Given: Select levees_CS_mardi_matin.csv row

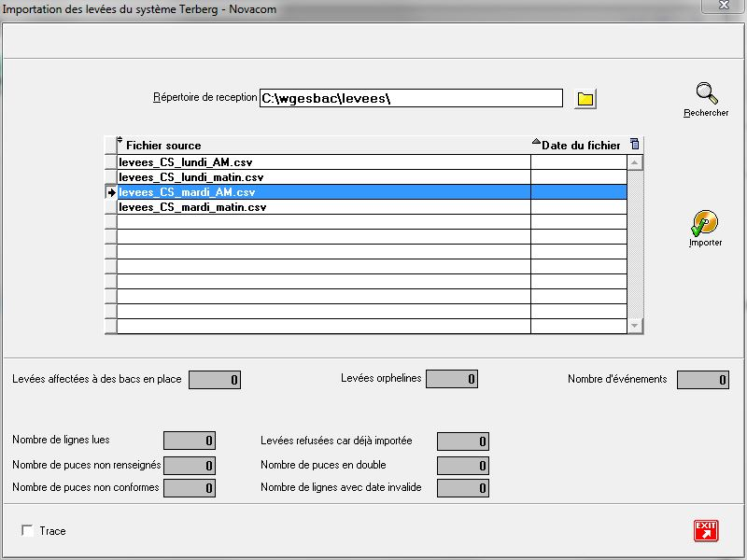Looking at the screenshot, I should tap(192, 207).
